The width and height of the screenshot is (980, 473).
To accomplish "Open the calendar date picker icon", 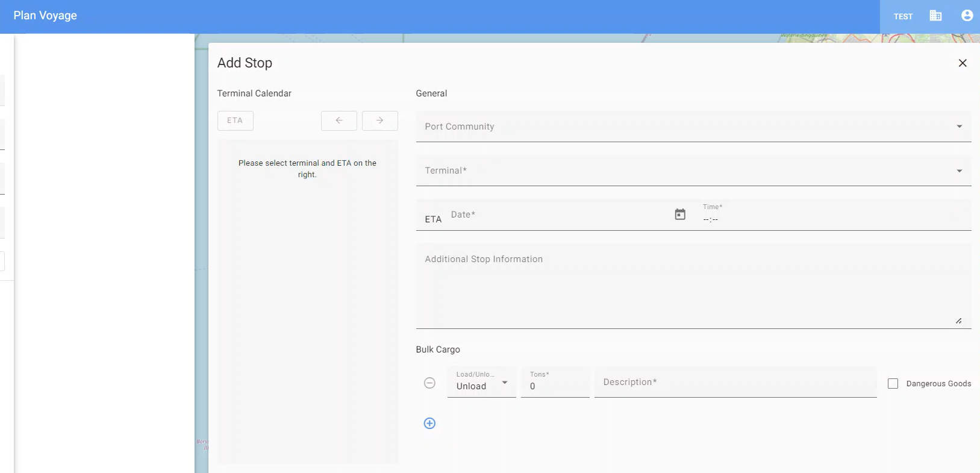I will point(680,215).
